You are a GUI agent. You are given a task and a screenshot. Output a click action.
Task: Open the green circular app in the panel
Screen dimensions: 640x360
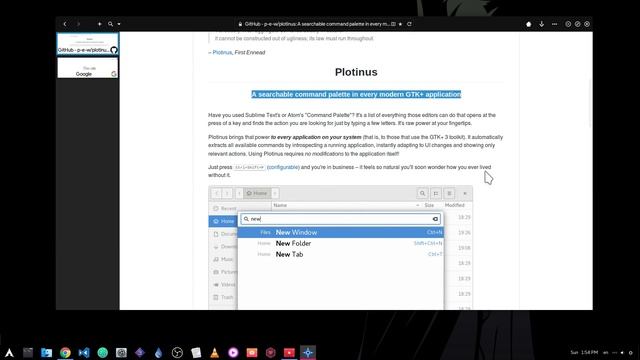[x=102, y=353]
